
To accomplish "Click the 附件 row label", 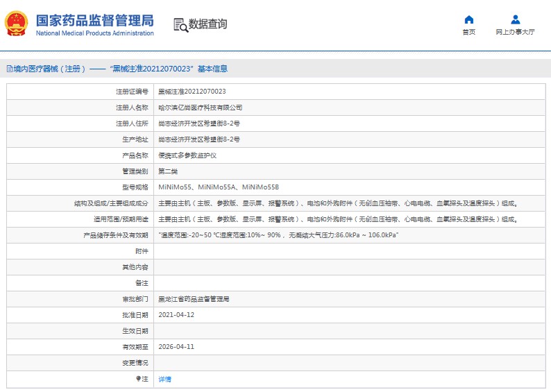I will point(142,251).
